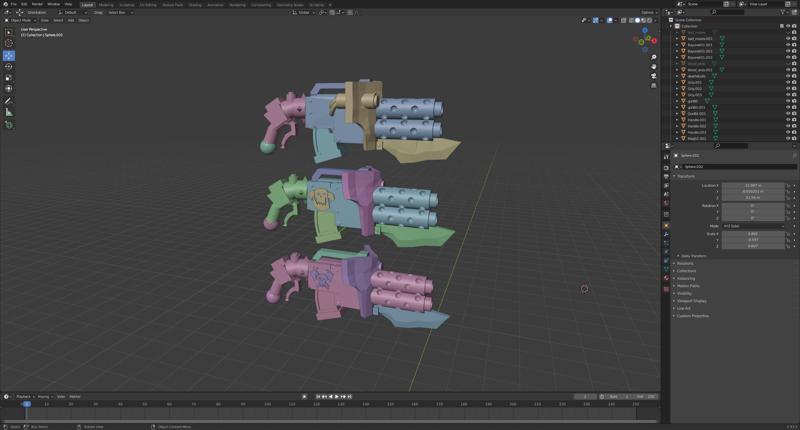Screen dimensions: 800x430
Task: Hide deathskulls object via eye icon
Action: coord(787,77)
